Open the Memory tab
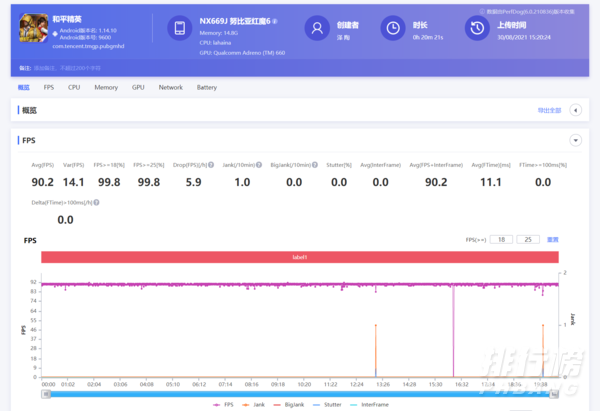The width and height of the screenshot is (600, 411). [106, 88]
